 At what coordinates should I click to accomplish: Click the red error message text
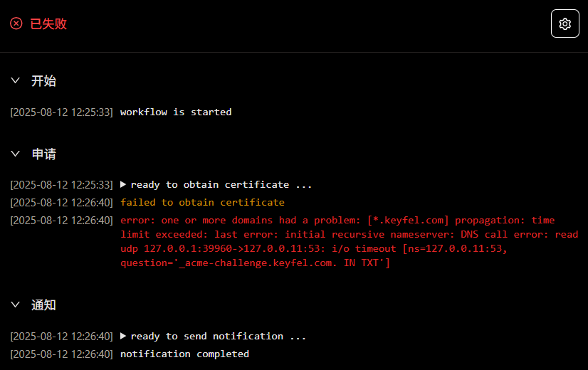[x=350, y=241]
